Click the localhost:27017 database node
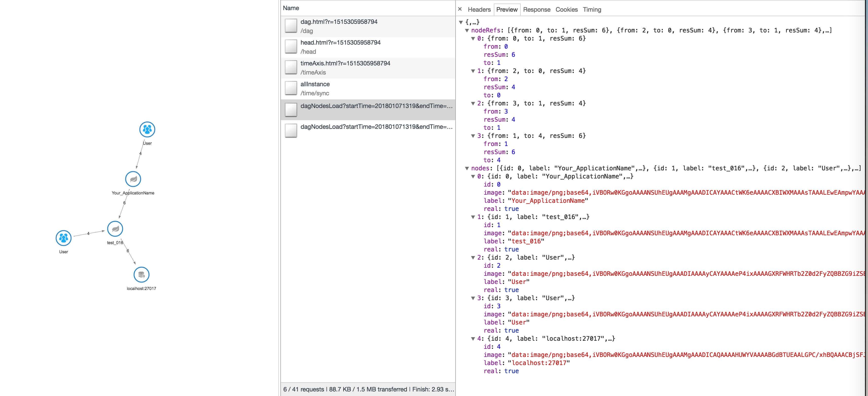The height and width of the screenshot is (396, 868). tap(141, 275)
